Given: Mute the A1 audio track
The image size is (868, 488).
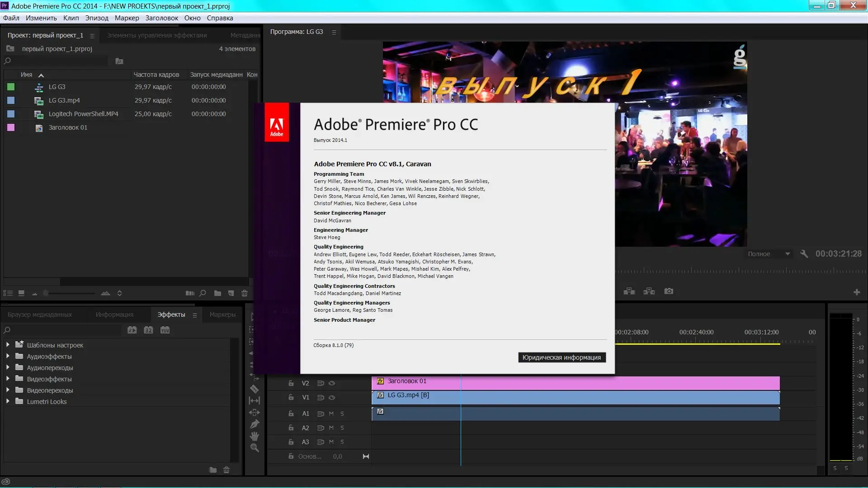Looking at the screenshot, I should pos(331,413).
